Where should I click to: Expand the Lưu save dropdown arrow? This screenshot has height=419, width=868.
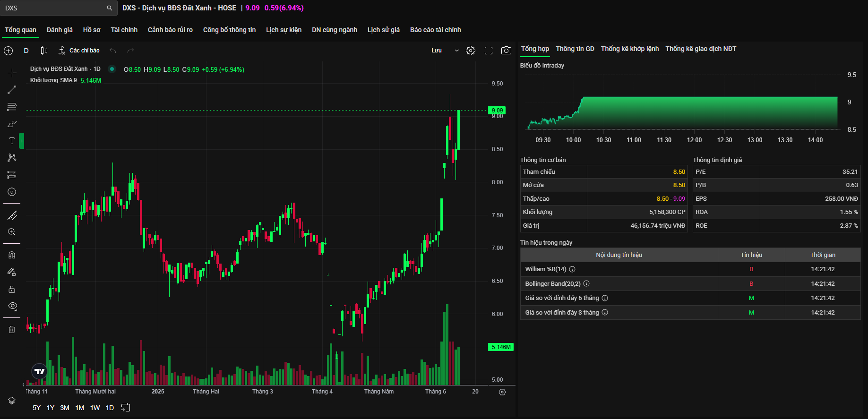pos(457,51)
